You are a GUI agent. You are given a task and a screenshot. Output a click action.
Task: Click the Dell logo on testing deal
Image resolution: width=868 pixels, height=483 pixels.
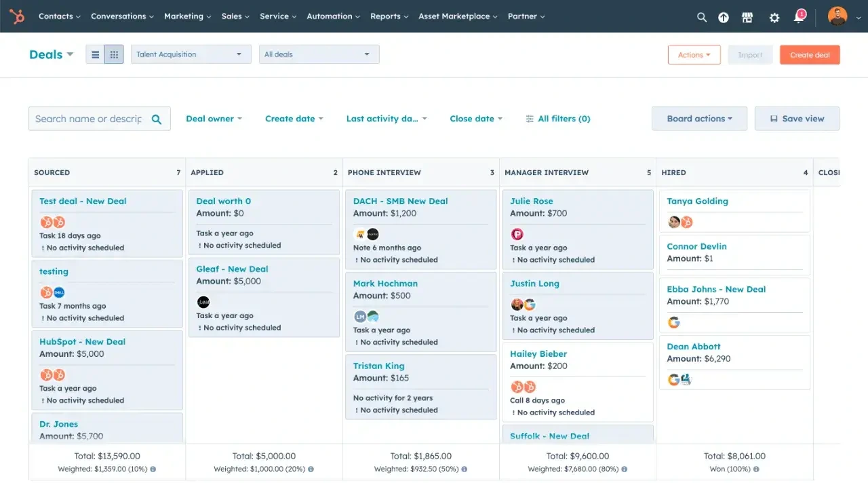tap(59, 292)
